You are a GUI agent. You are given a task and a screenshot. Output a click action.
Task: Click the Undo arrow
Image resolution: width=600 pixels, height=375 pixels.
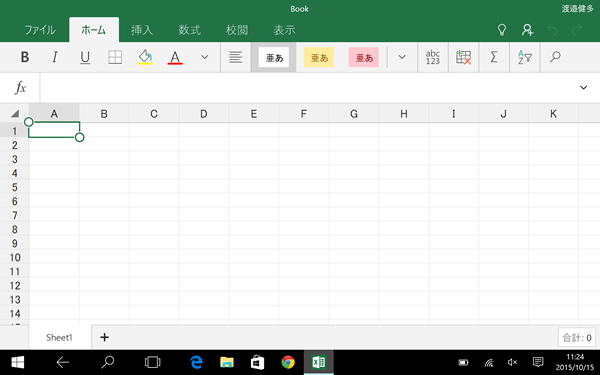point(552,29)
